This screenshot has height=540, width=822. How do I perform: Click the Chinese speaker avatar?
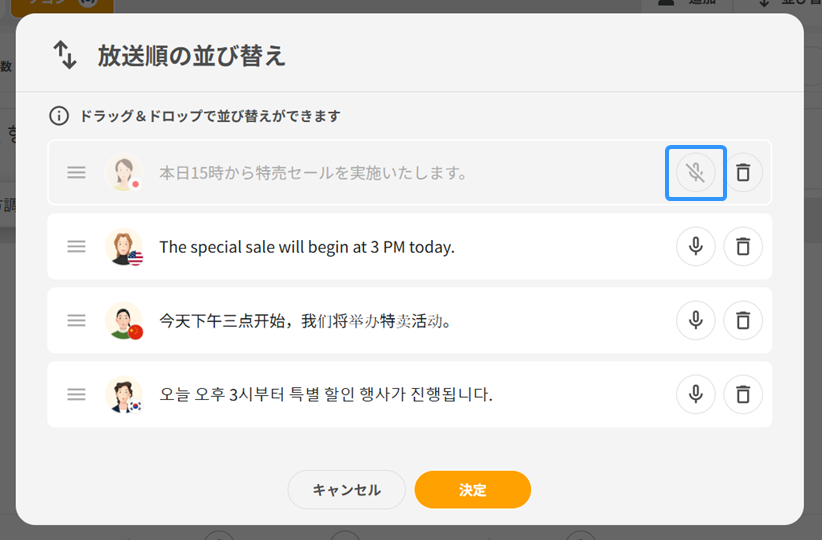(124, 320)
